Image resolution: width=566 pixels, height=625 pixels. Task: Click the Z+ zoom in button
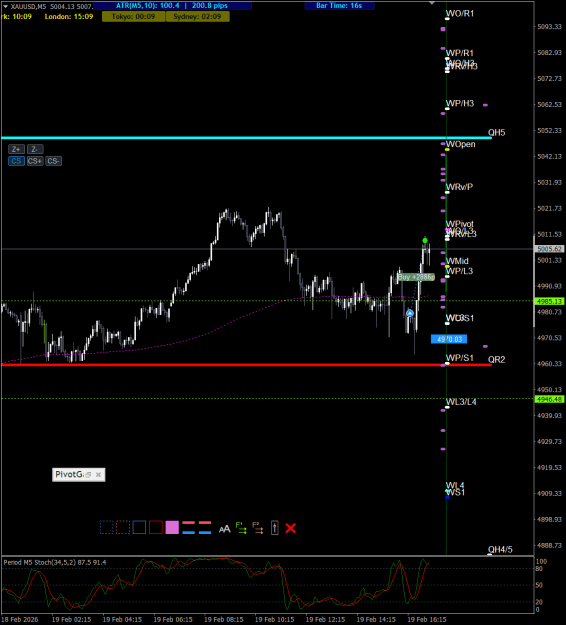[16, 149]
